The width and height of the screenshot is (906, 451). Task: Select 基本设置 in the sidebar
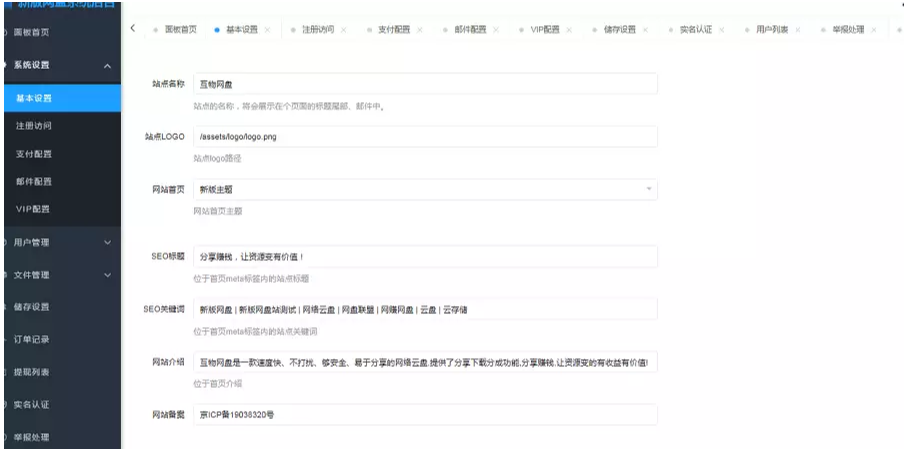[61, 98]
